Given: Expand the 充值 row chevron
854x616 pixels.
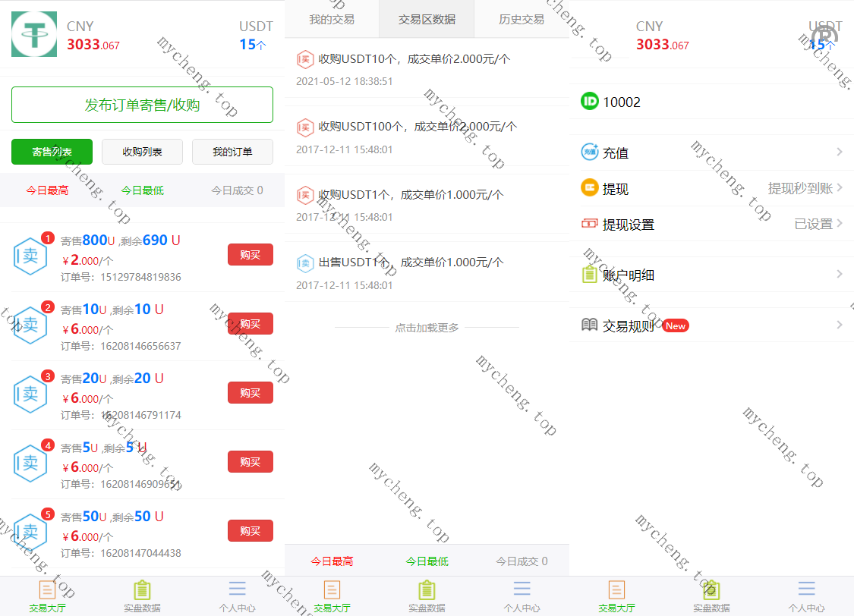Looking at the screenshot, I should [840, 152].
